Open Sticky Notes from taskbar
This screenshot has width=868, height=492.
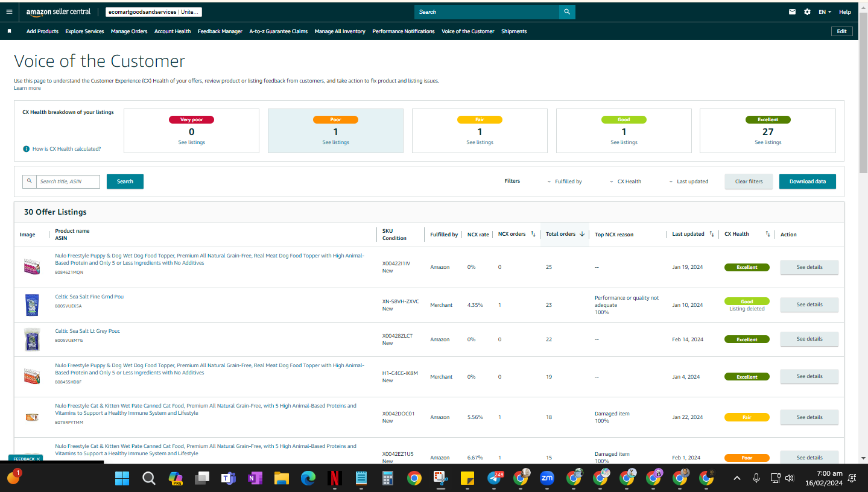point(467,478)
